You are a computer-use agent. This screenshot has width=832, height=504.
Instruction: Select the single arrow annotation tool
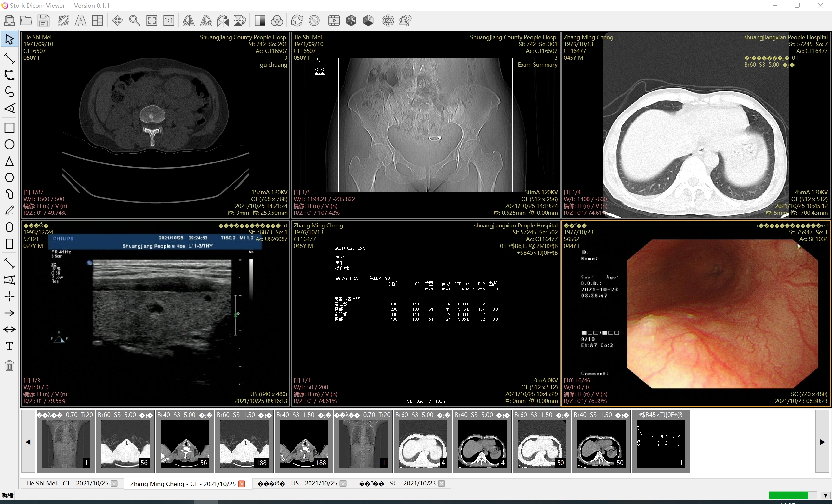pyautogui.click(x=9, y=313)
